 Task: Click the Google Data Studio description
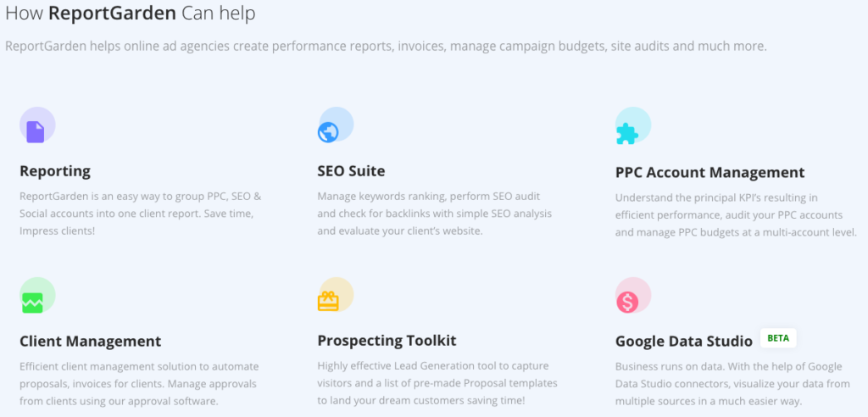tap(728, 384)
